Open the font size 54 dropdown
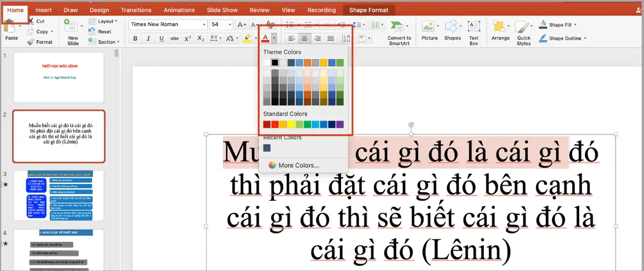The image size is (644, 271). 229,25
